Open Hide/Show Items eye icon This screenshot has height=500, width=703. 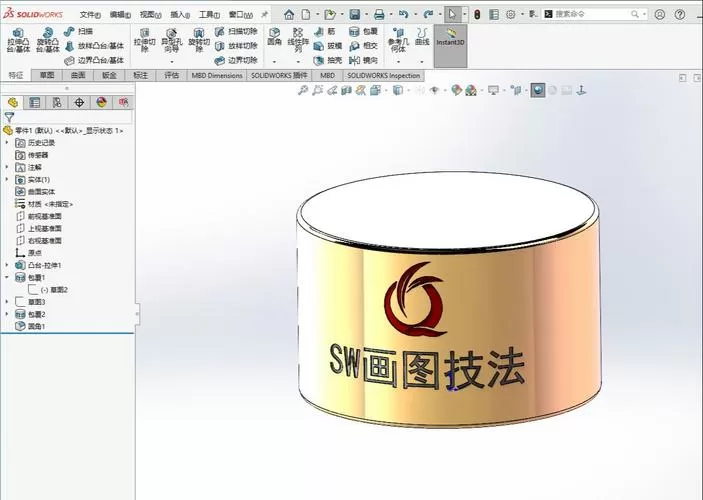pyautogui.click(x=434, y=91)
